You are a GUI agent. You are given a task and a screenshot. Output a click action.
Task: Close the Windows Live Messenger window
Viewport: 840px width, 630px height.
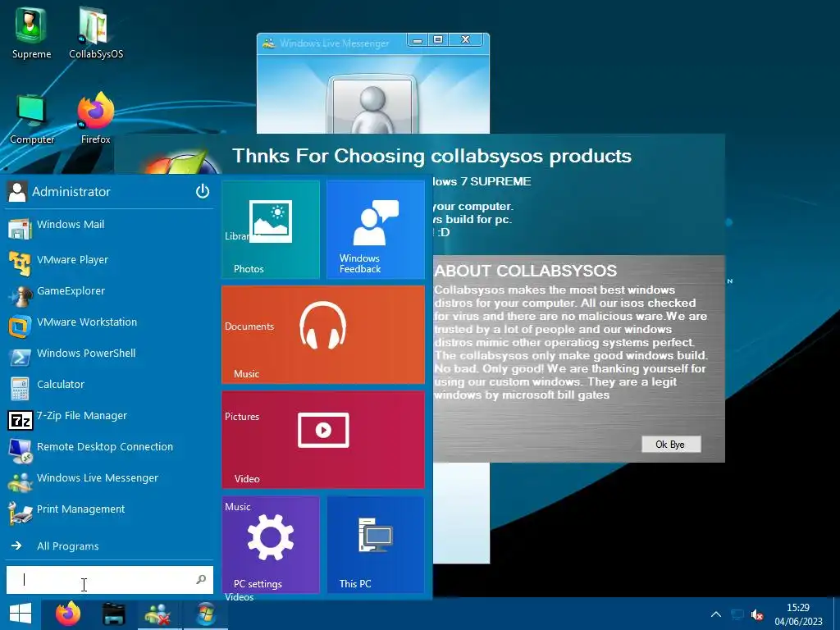(466, 39)
